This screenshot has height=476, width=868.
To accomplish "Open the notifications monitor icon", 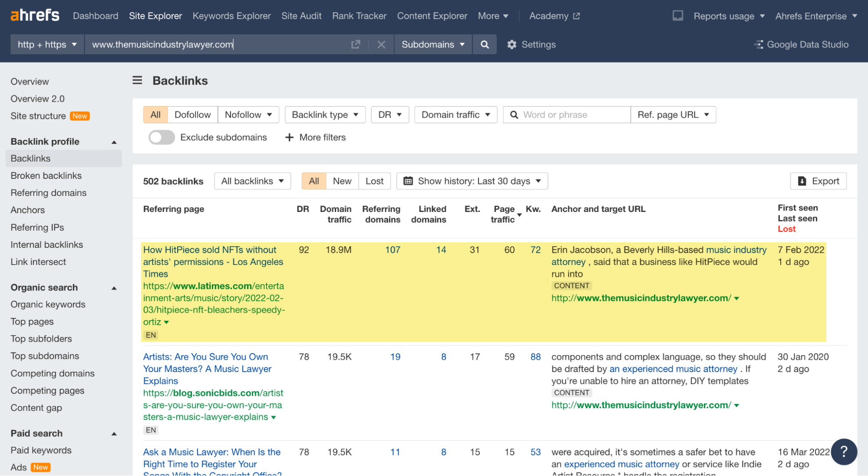I will [678, 16].
